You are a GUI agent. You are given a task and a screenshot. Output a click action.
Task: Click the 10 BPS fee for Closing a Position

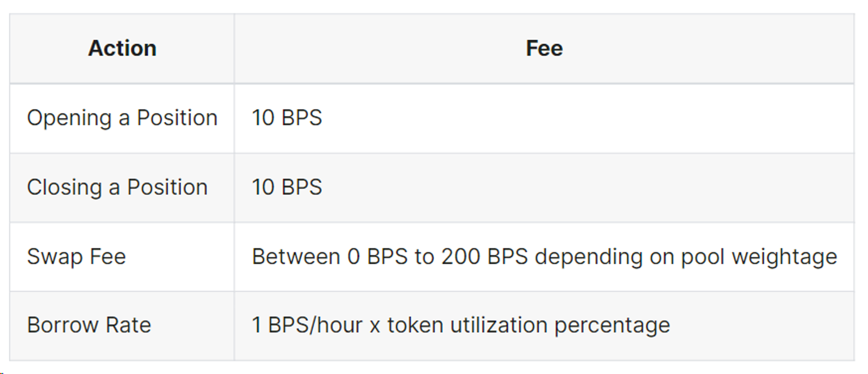click(287, 187)
